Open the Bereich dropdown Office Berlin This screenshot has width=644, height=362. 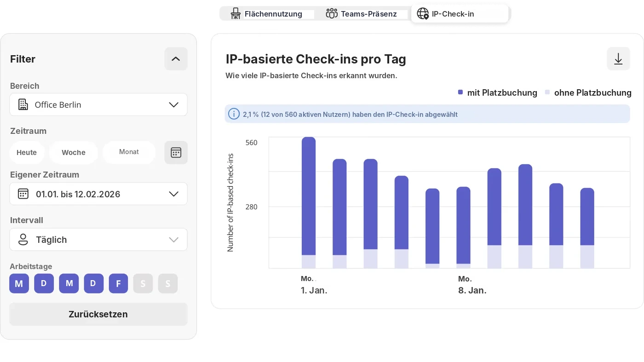[x=98, y=104]
